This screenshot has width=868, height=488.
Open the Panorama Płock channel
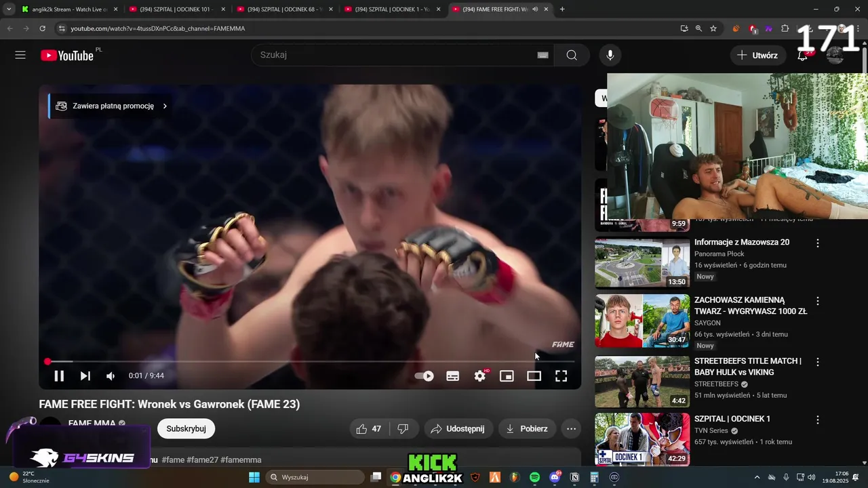click(719, 254)
